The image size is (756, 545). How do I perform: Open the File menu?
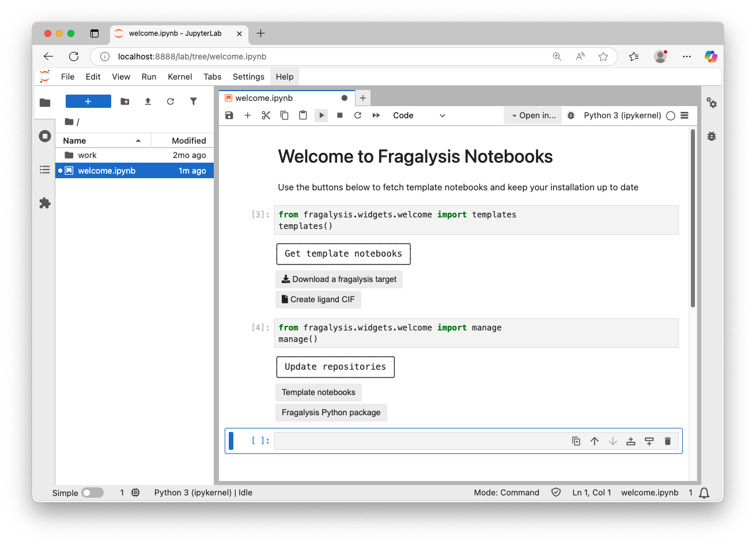68,77
